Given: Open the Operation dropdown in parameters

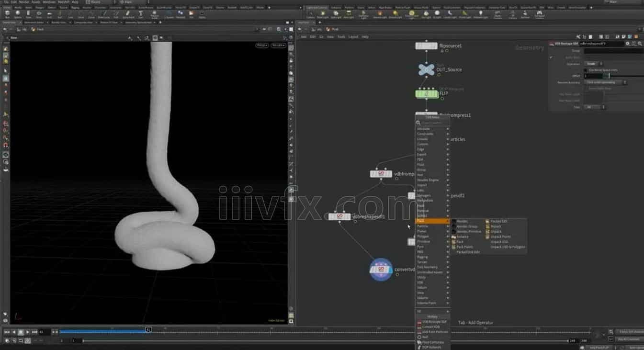Looking at the screenshot, I should click(x=593, y=64).
